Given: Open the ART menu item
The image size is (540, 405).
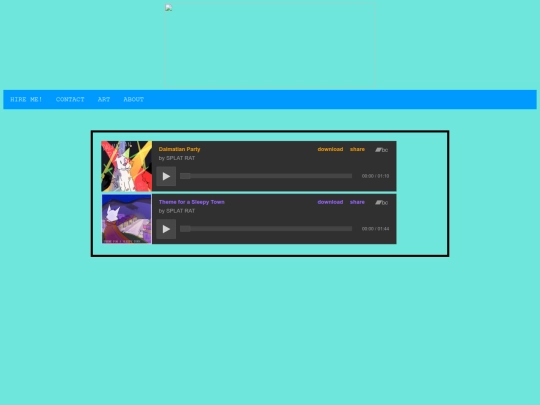Looking at the screenshot, I should [104, 100].
